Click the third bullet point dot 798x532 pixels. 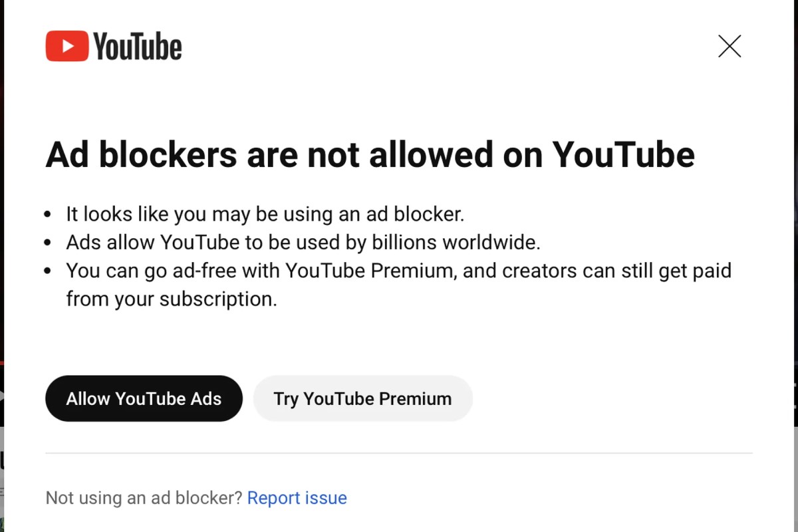point(47,271)
